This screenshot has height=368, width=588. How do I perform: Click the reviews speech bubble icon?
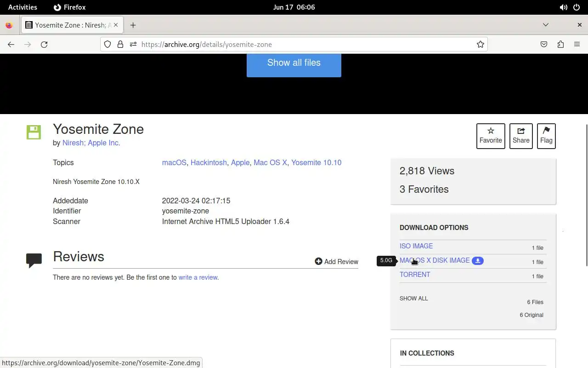[34, 260]
